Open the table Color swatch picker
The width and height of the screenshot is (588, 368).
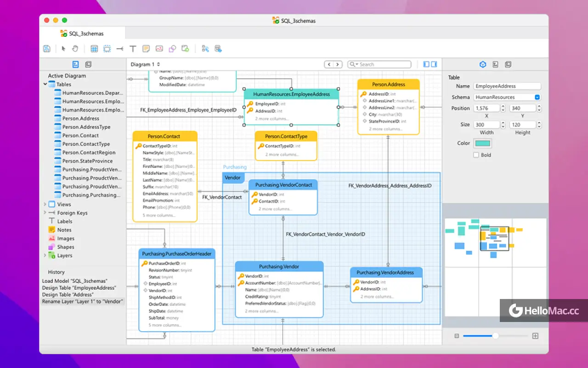click(x=483, y=143)
